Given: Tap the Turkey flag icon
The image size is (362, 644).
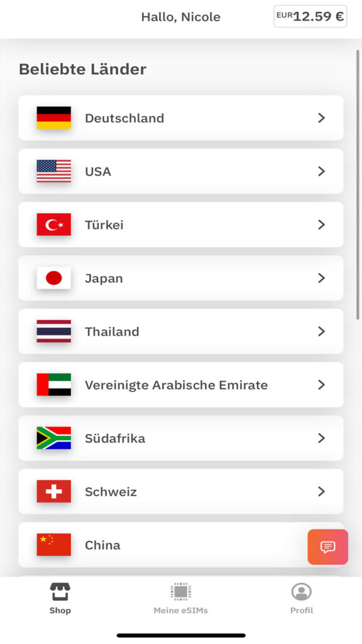Looking at the screenshot, I should tap(54, 225).
